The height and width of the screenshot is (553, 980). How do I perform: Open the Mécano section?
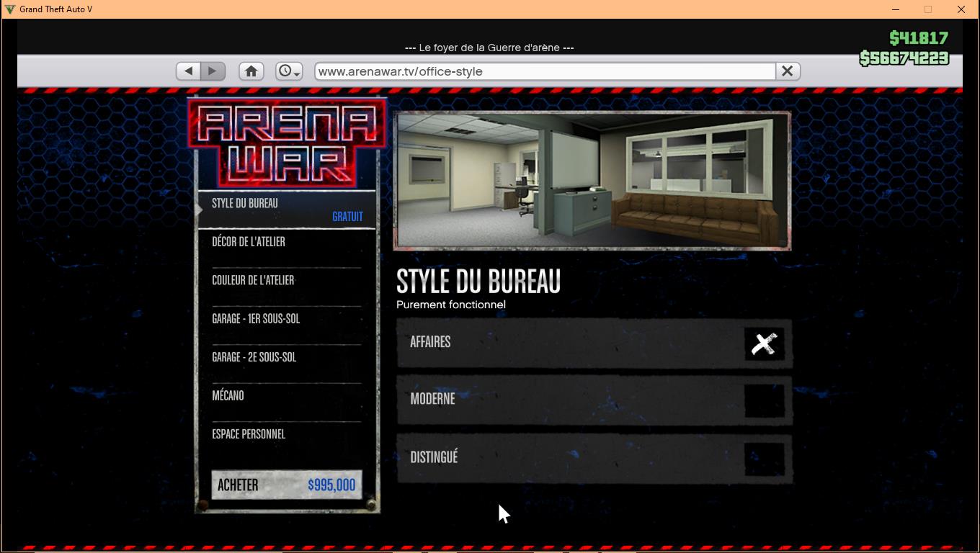(x=287, y=396)
